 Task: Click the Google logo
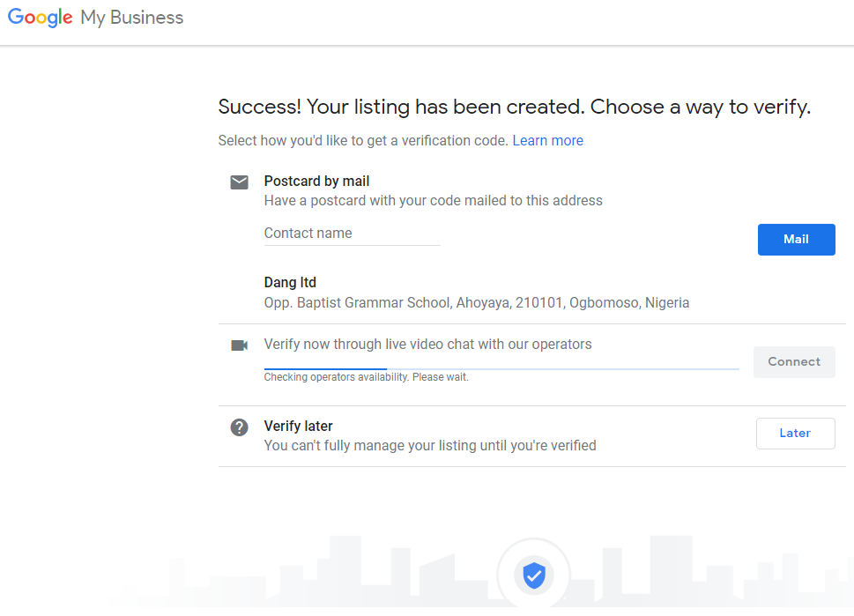(41, 19)
